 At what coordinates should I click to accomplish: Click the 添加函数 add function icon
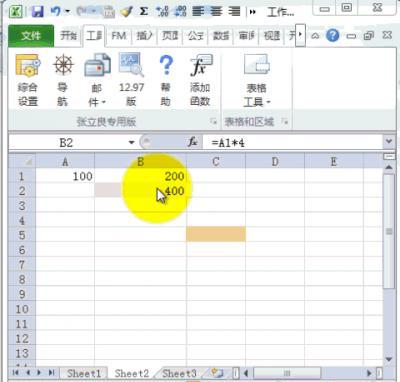point(200,80)
